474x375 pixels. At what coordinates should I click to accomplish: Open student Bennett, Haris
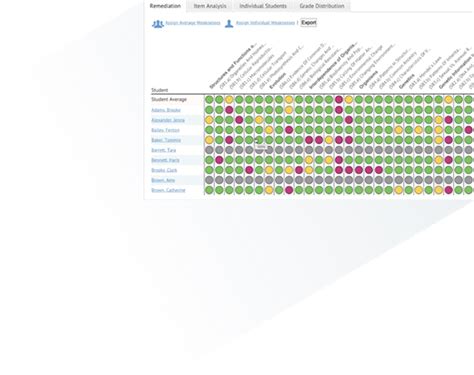(165, 160)
